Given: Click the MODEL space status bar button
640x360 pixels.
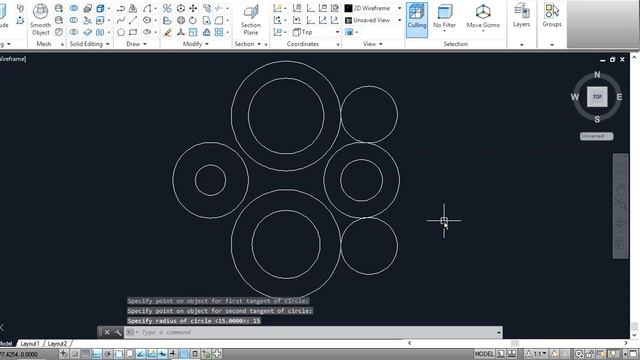Looking at the screenshot, I should [x=484, y=354].
